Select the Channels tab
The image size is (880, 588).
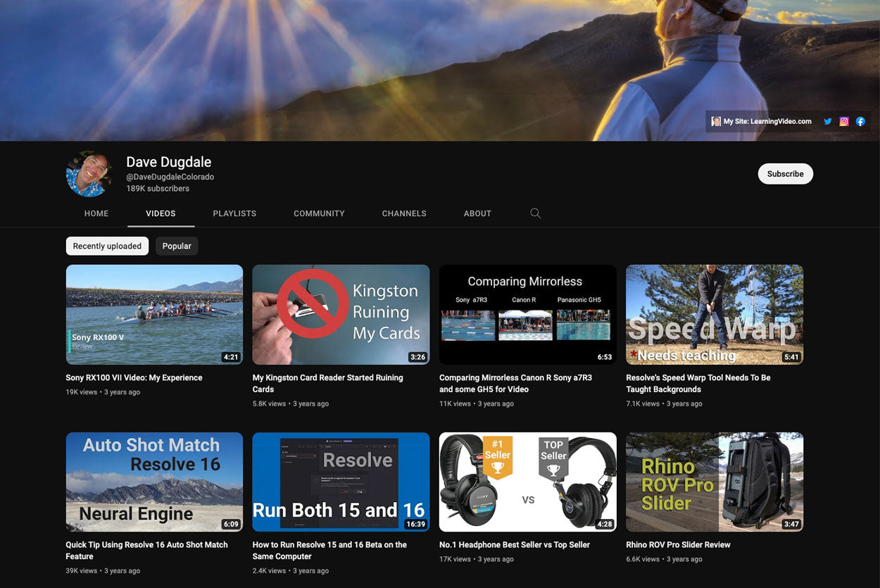pos(404,213)
